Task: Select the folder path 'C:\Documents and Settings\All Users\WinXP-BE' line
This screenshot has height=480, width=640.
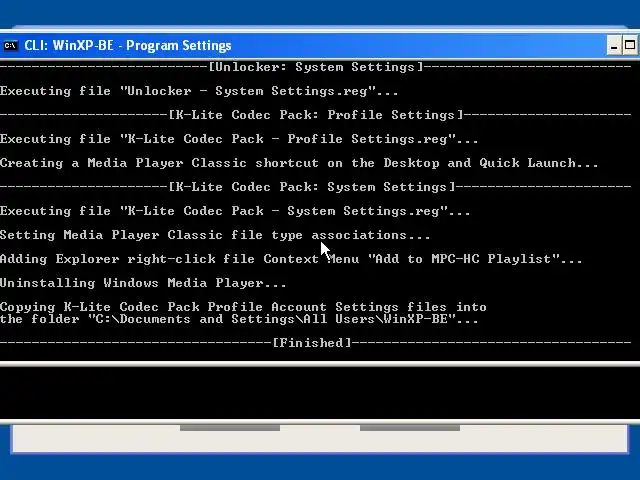Action: tap(239, 319)
